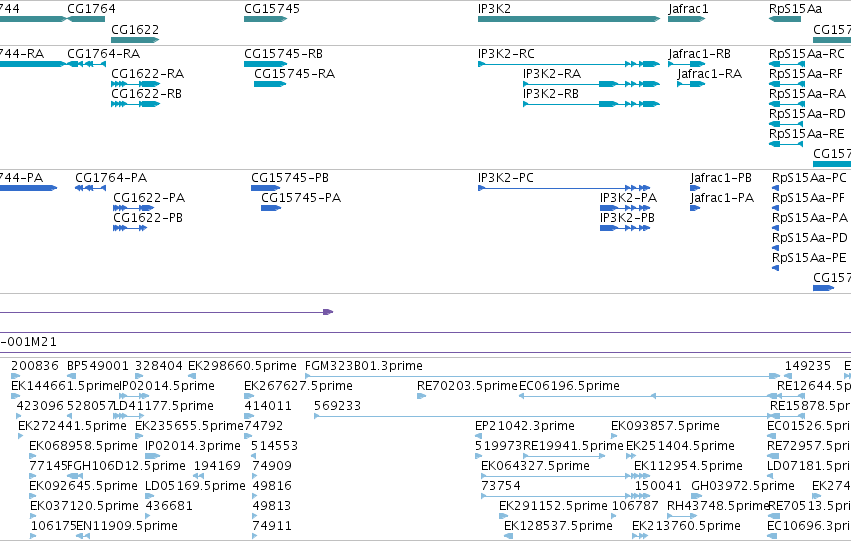Screen dimensions: 851x541
Task: Select EST RE70203.5prime
Action: click(421, 396)
